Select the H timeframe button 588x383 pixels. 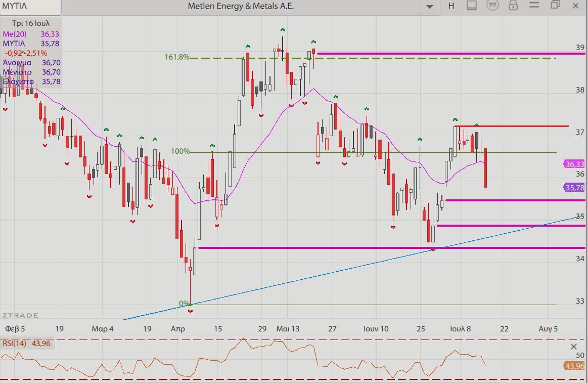(x=451, y=6)
